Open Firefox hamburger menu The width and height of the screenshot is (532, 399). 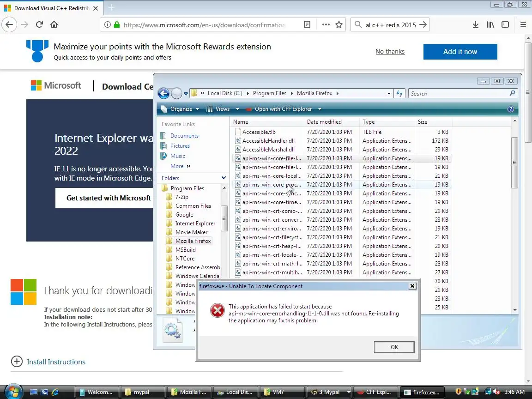[523, 24]
